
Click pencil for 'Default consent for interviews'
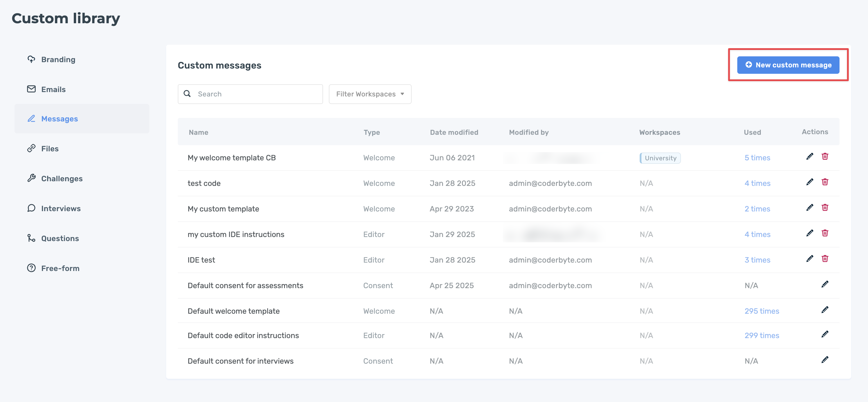(x=824, y=360)
